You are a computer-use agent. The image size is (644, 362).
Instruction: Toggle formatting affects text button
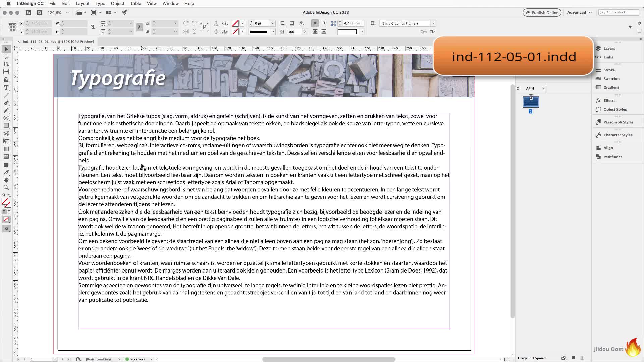click(x=9, y=212)
